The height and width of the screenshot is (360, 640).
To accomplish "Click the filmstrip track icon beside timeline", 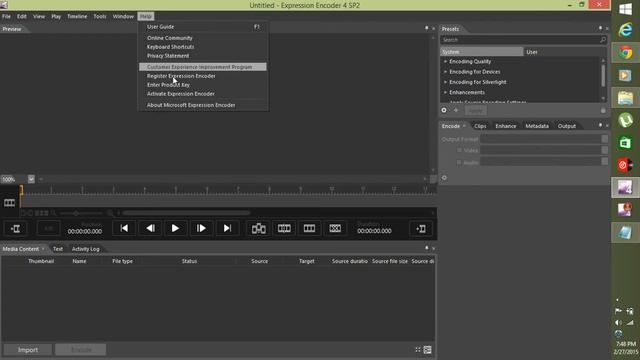I will click(x=9, y=203).
